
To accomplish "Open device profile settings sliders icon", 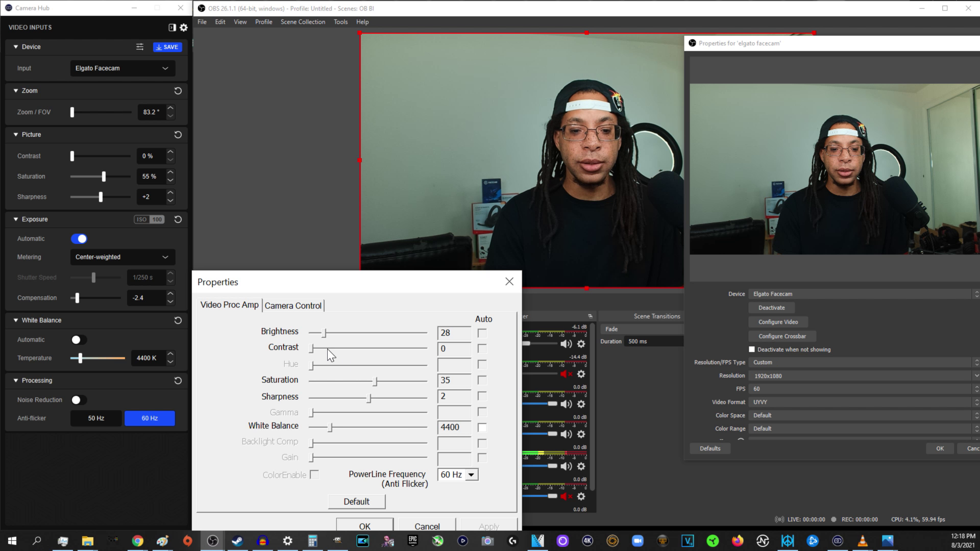I will [x=140, y=47].
